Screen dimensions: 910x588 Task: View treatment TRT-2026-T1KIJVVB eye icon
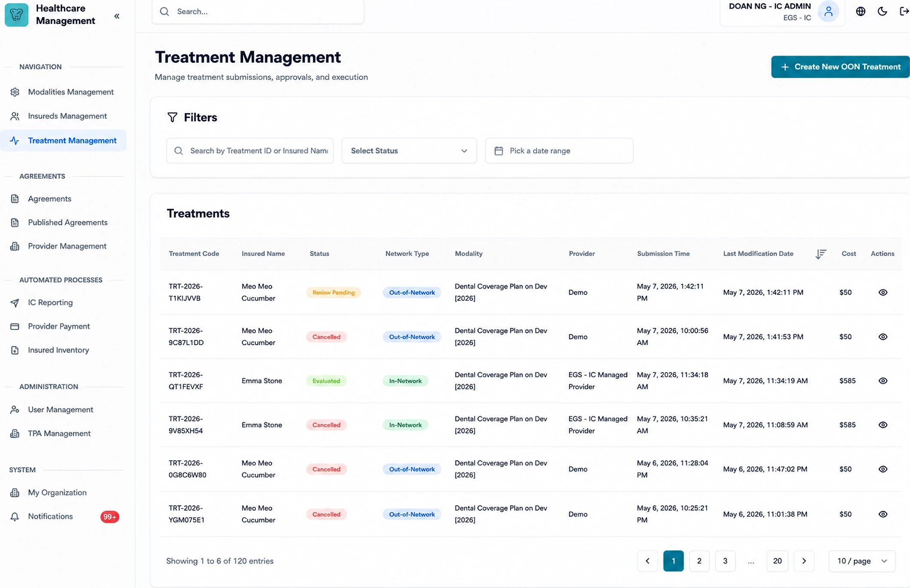point(883,292)
